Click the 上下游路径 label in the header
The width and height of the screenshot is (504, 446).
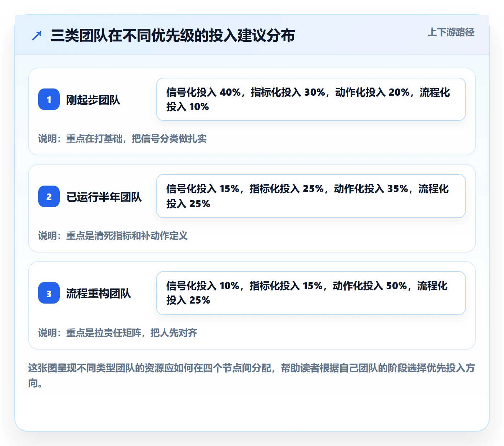click(451, 32)
